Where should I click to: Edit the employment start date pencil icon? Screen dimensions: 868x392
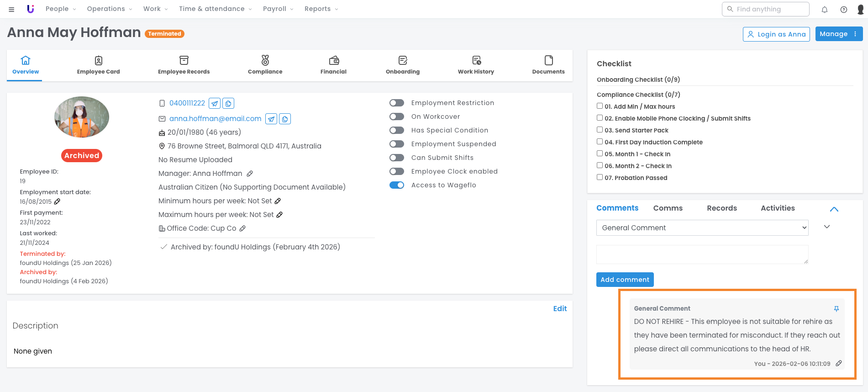pos(57,201)
